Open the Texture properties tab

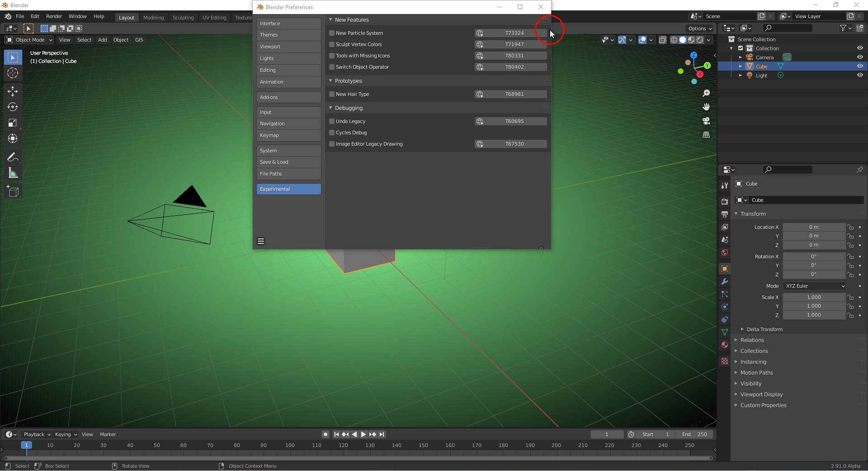725,361
